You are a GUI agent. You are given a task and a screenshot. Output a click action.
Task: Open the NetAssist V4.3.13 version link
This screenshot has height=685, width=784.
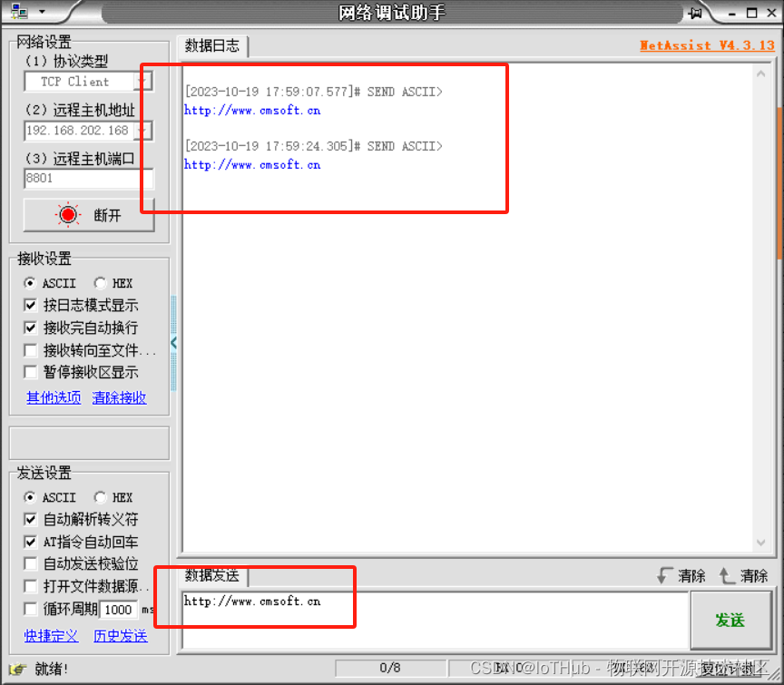(x=707, y=44)
